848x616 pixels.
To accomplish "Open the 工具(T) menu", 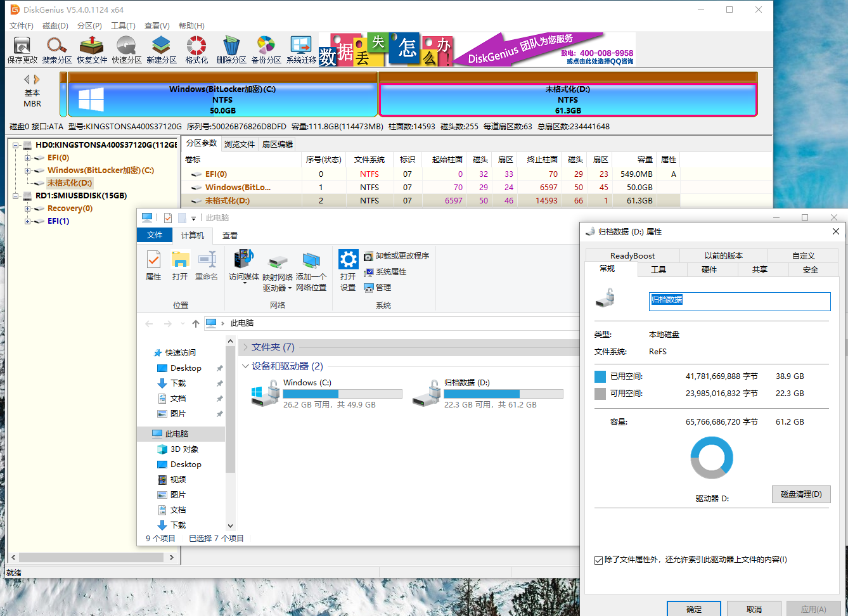I will (x=123, y=26).
